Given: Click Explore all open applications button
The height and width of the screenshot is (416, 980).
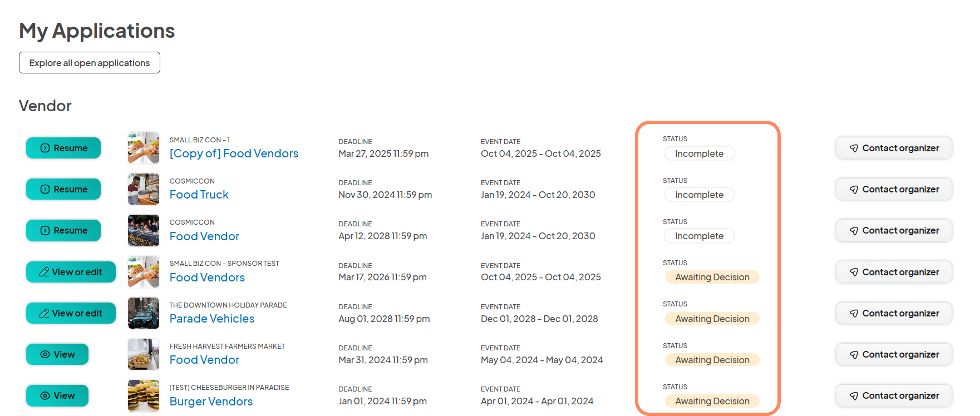Looking at the screenshot, I should [x=90, y=63].
